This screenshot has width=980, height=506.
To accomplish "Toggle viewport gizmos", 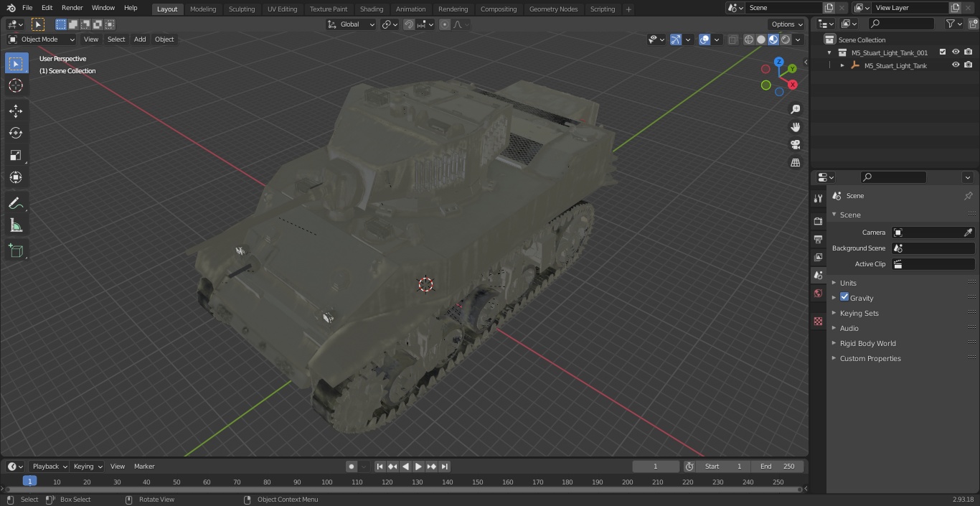I will (676, 39).
